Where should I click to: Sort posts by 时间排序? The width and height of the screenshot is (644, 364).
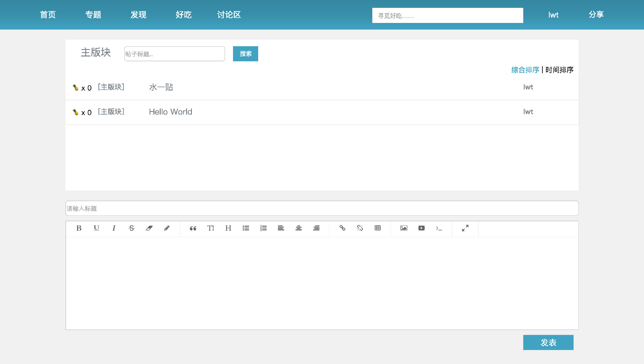coord(559,70)
